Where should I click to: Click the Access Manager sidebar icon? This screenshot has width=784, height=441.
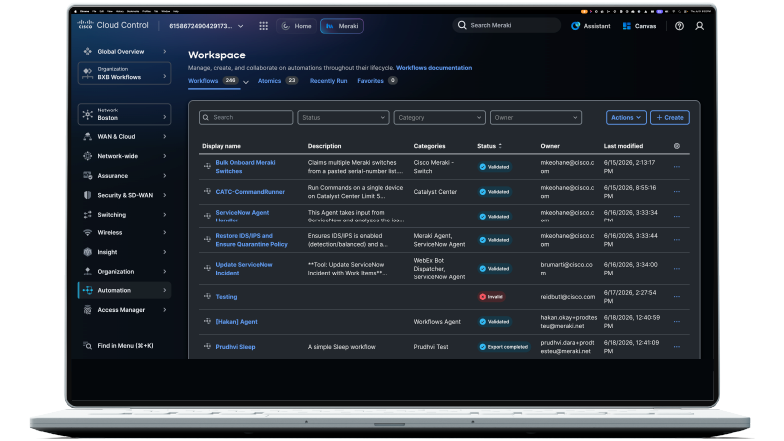tap(88, 310)
